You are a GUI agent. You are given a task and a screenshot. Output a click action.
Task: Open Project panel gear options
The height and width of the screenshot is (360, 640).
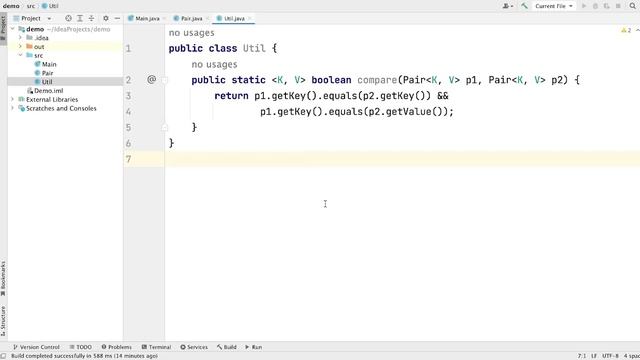pyautogui.click(x=106, y=18)
